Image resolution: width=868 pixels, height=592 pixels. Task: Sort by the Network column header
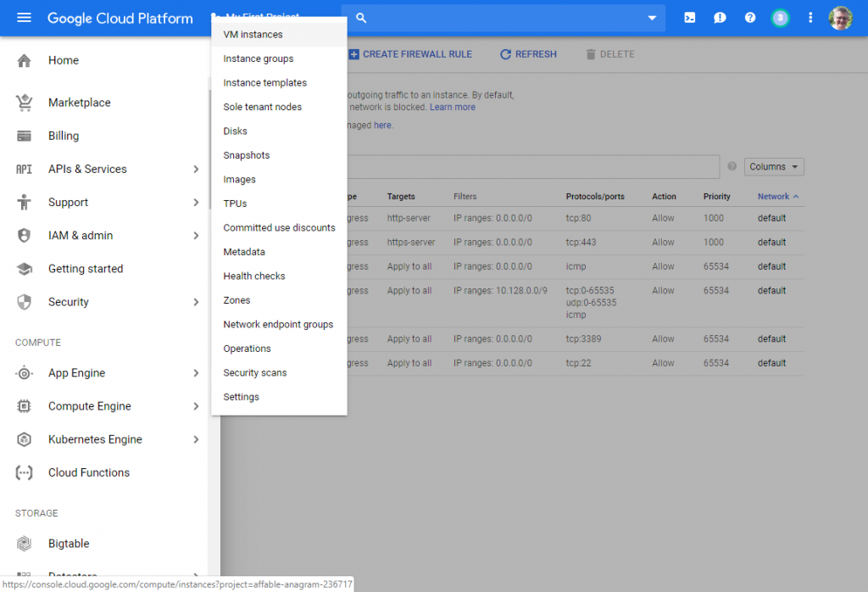[x=773, y=197]
